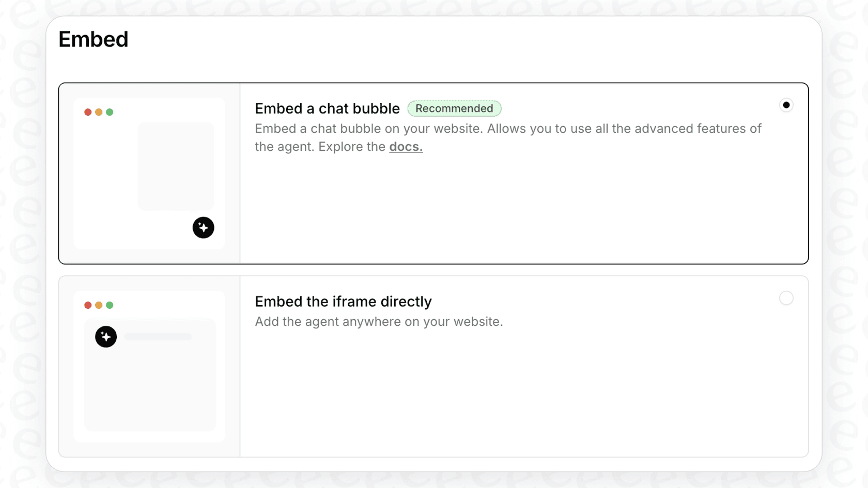Click the gray loading bar next to agent icon

click(x=157, y=337)
